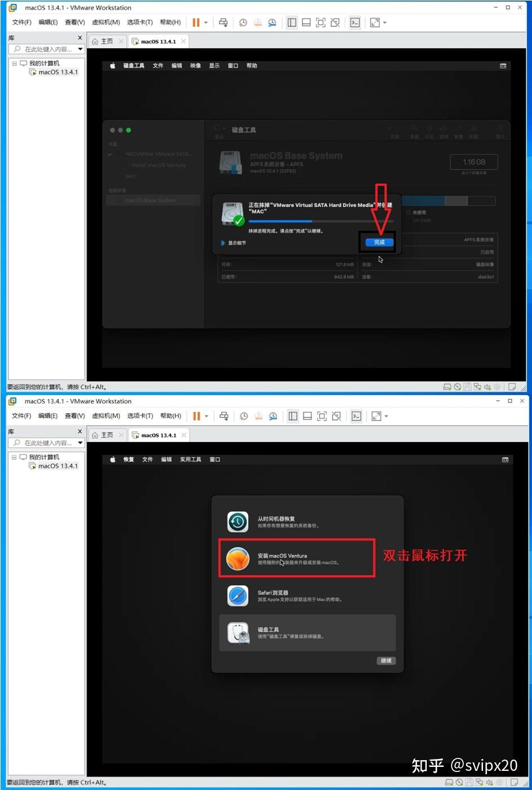
Task: Select Safari浏览器 option in Recovery list
Action: [x=307, y=596]
